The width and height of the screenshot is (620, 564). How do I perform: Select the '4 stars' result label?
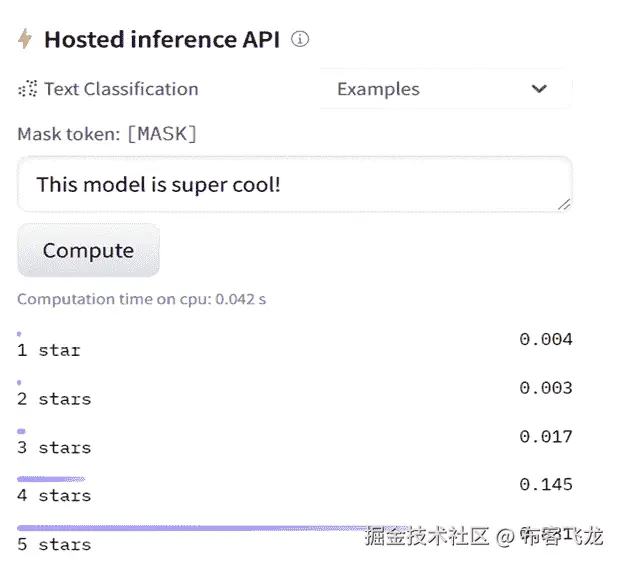[x=54, y=496]
